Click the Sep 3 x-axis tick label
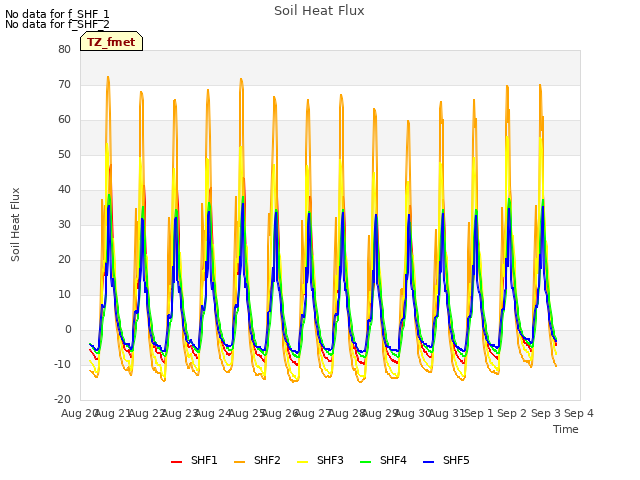This screenshot has width=640, height=480. pos(546,413)
